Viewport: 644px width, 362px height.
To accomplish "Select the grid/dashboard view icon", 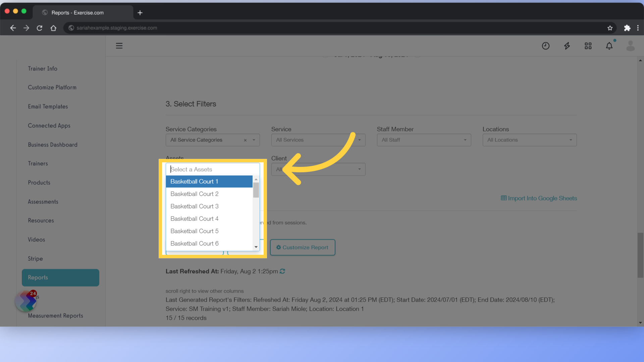I will pos(588,46).
